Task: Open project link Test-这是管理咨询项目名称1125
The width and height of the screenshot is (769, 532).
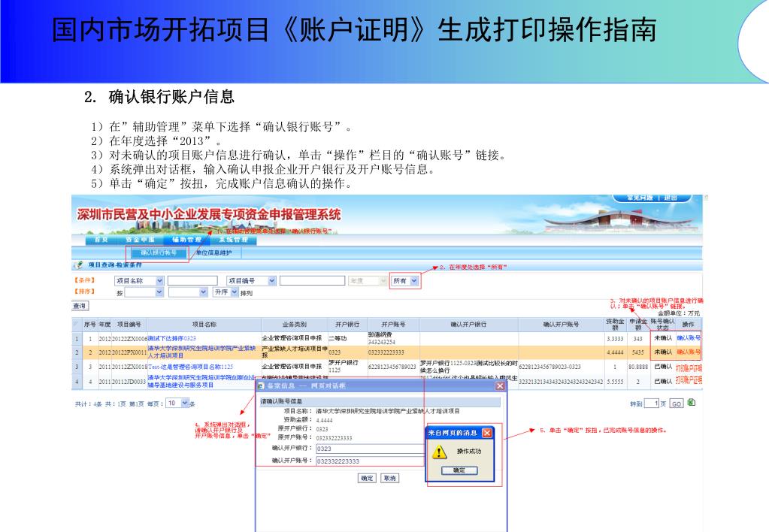Action: [190, 367]
